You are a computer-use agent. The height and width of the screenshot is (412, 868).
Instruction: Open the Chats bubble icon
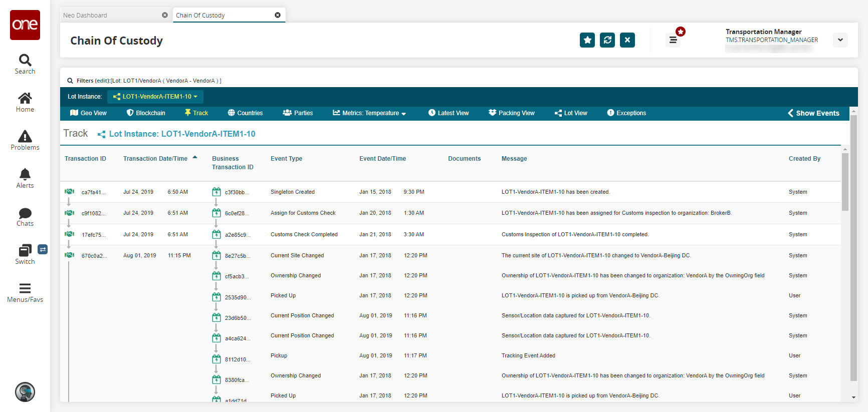[25, 213]
